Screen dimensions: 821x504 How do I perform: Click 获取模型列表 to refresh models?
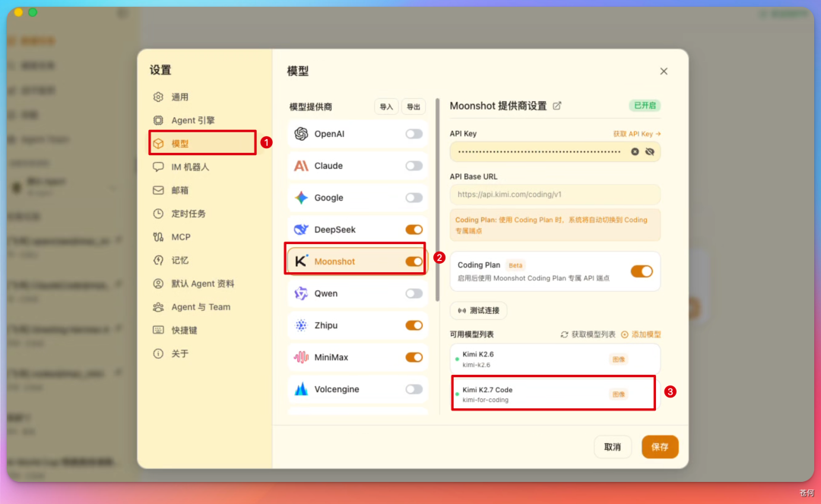(x=588, y=334)
